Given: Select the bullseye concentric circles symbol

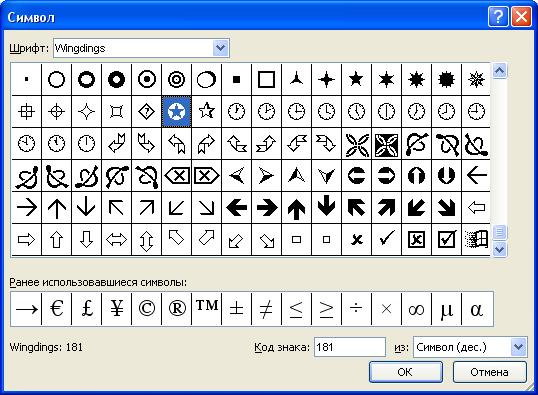Looking at the screenshot, I should point(176,80).
